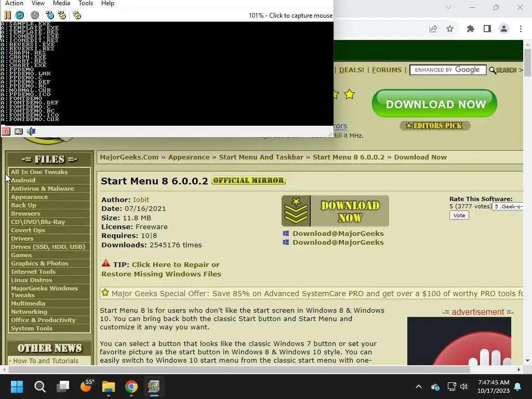532x399 pixels.
Task: Open File Explorer from taskbar
Action: 109,387
